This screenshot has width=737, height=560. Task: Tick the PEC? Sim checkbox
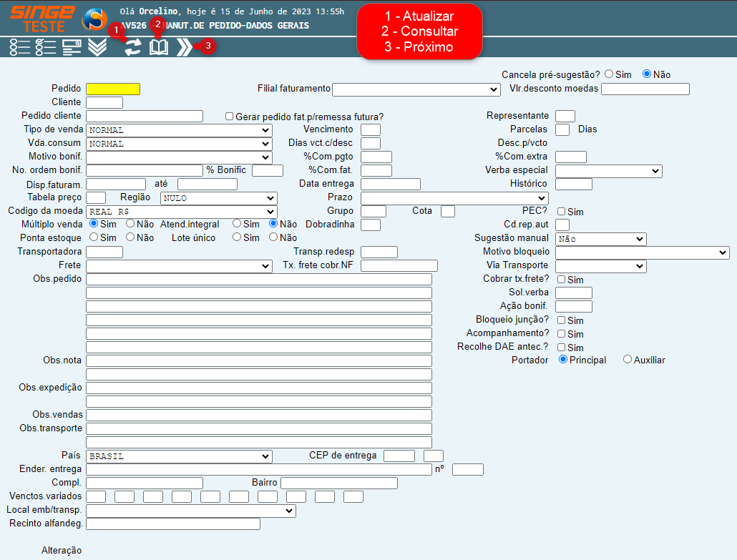(x=561, y=212)
